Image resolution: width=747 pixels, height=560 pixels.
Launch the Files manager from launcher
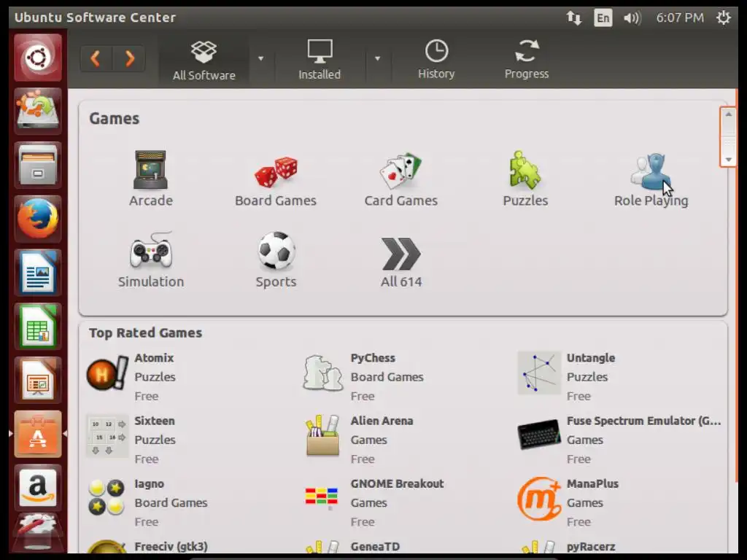tap(38, 166)
